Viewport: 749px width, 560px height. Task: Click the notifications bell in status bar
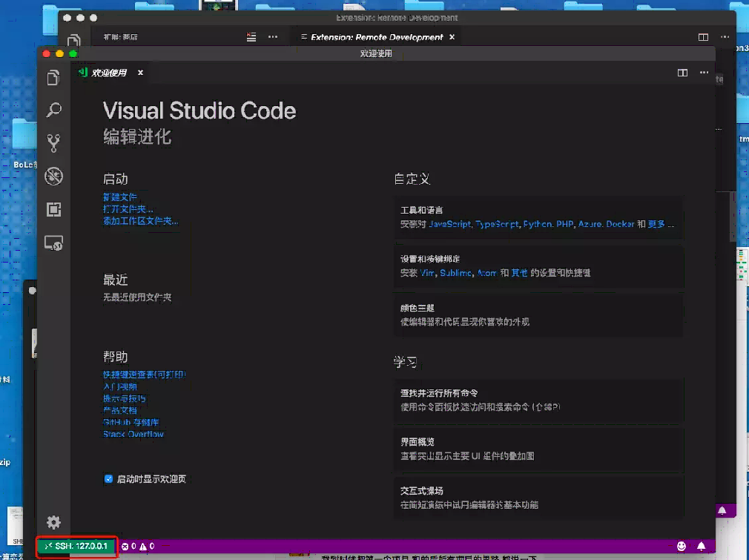pyautogui.click(x=701, y=546)
